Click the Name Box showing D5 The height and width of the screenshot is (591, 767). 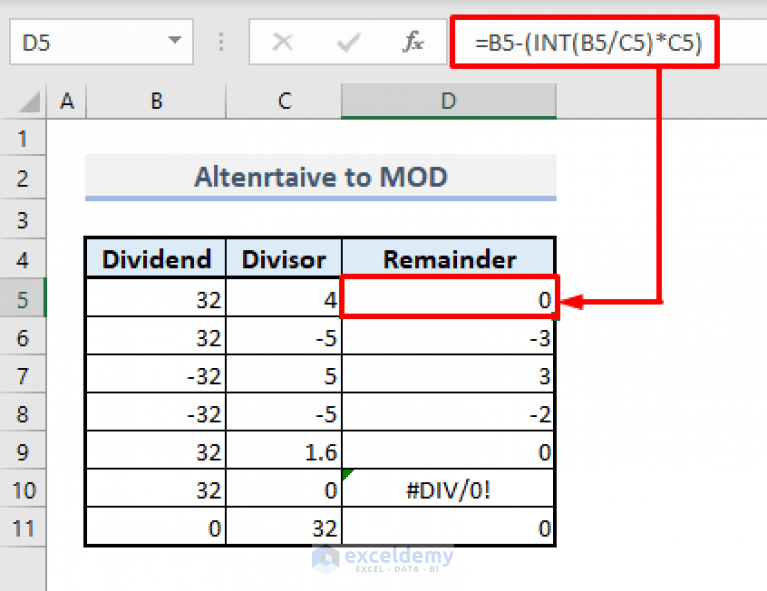pyautogui.click(x=101, y=42)
